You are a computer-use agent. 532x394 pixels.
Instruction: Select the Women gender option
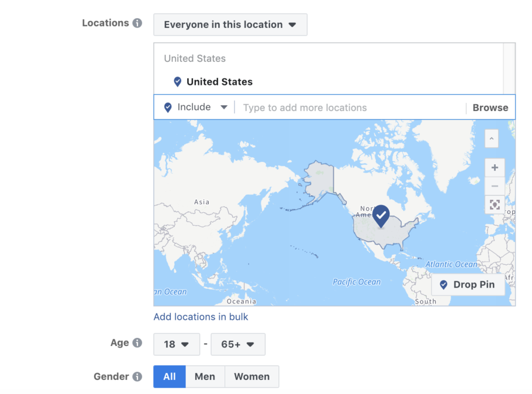[251, 376]
